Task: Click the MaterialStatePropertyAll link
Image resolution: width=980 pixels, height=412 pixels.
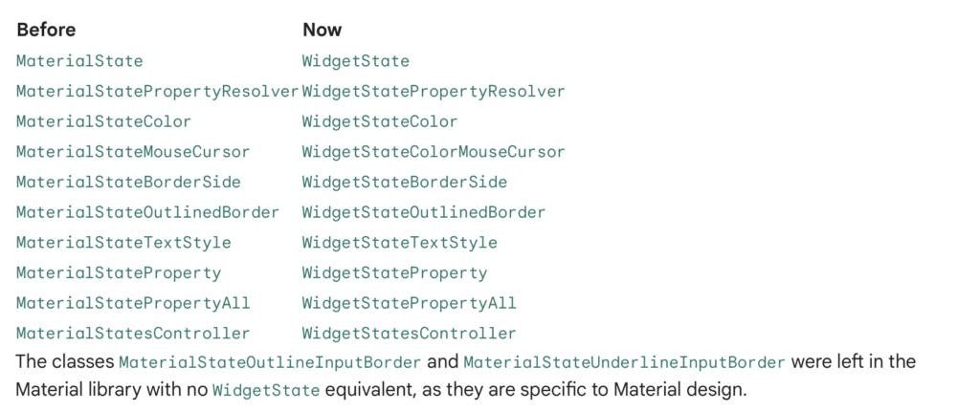Action: 133,303
